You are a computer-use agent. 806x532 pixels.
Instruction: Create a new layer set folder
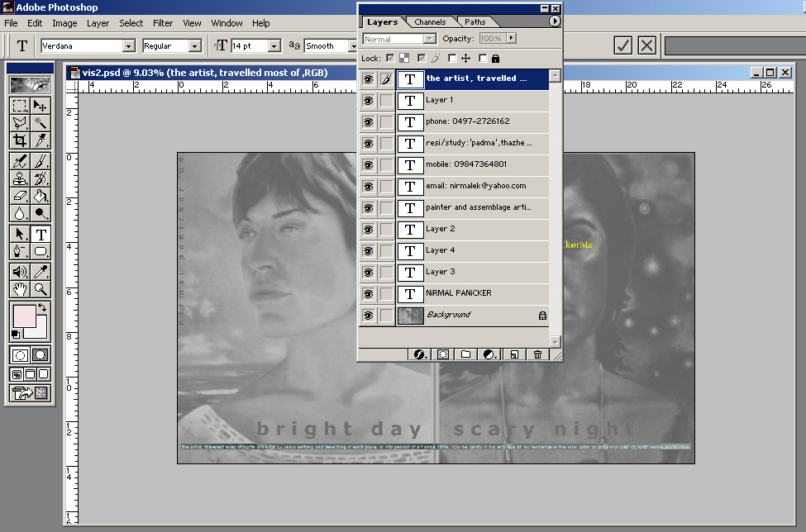pyautogui.click(x=466, y=354)
